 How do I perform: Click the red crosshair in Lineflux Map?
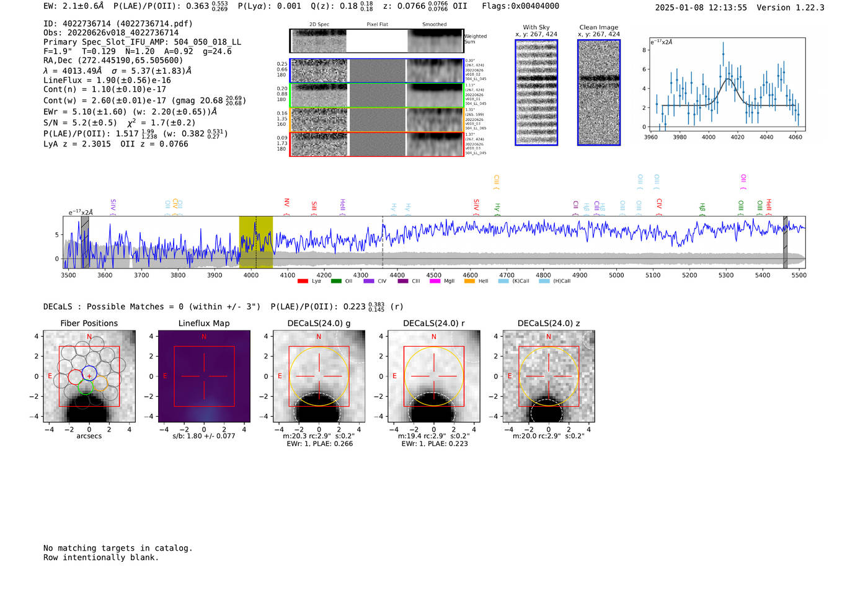click(204, 376)
